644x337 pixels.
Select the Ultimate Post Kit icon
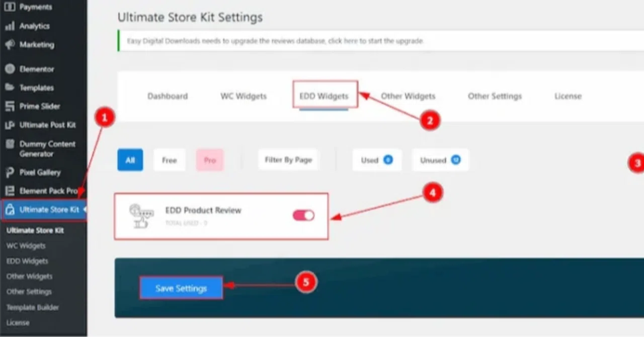coord(10,125)
